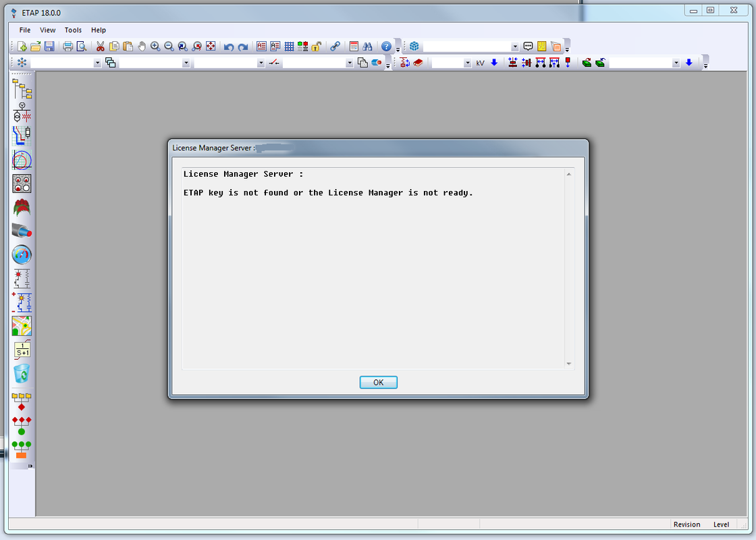
Task: Click the blue Help question mark icon
Action: [386, 47]
